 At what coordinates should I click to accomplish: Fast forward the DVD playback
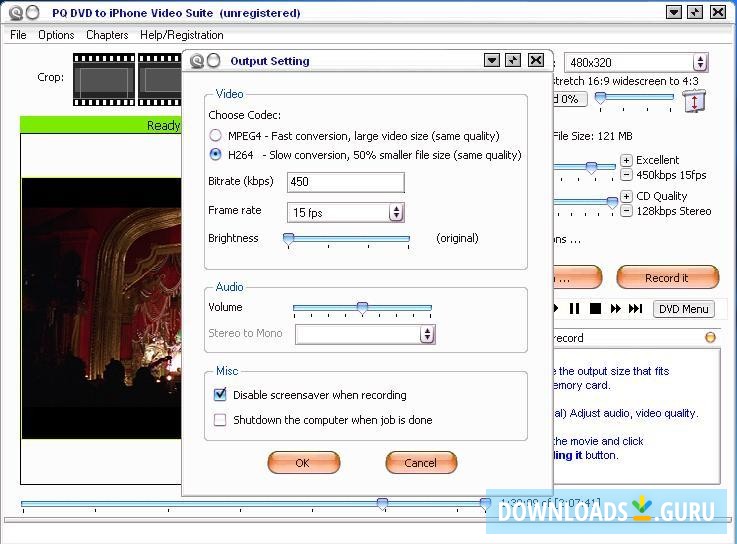point(615,308)
